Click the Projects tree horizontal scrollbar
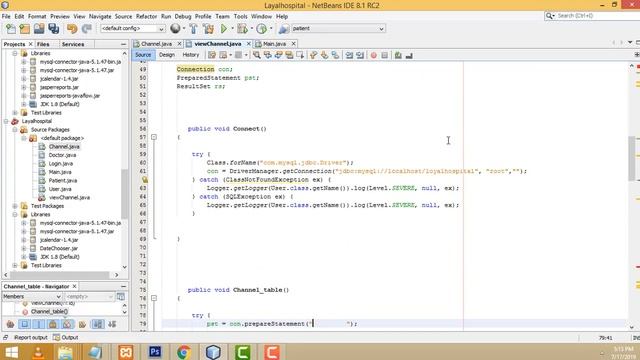 coord(59,275)
